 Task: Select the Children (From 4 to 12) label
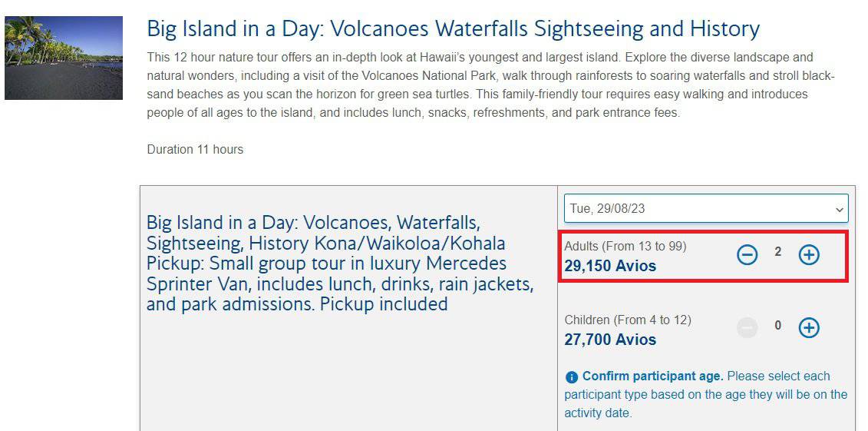coord(628,320)
